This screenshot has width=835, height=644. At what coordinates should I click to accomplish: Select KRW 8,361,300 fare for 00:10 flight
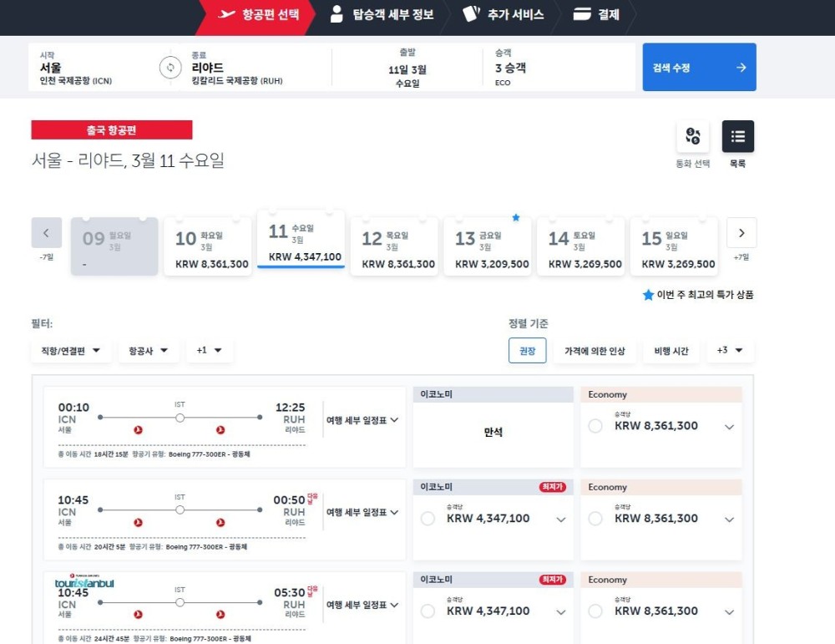595,426
